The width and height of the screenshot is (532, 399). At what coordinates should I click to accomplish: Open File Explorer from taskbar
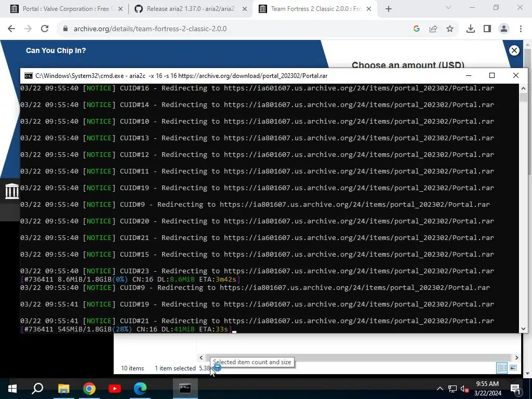click(x=63, y=389)
